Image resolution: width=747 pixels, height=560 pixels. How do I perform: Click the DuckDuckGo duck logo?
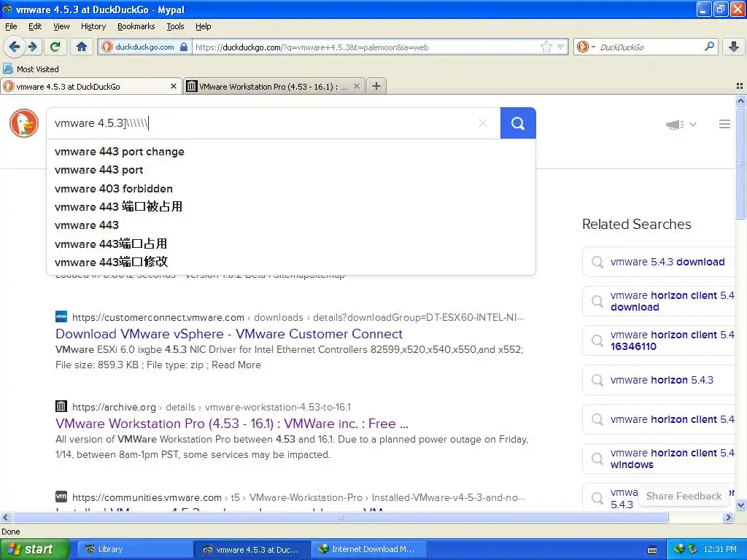[24, 123]
